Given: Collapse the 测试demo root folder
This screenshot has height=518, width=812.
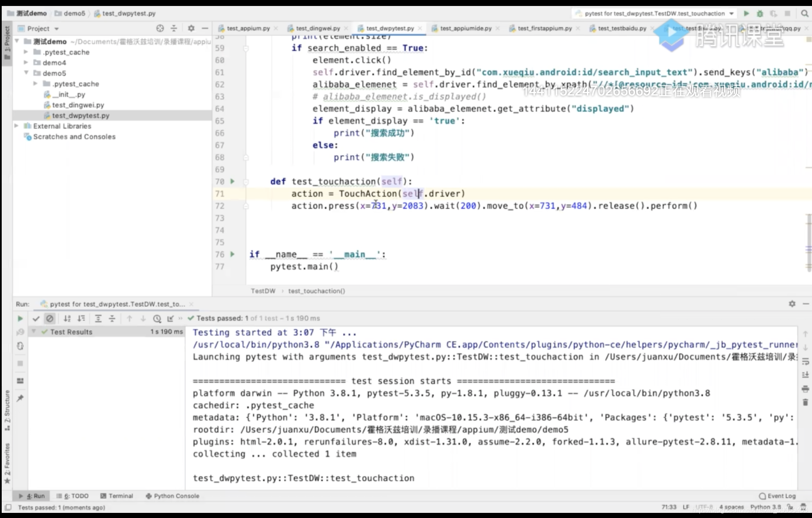Looking at the screenshot, I should pos(17,41).
